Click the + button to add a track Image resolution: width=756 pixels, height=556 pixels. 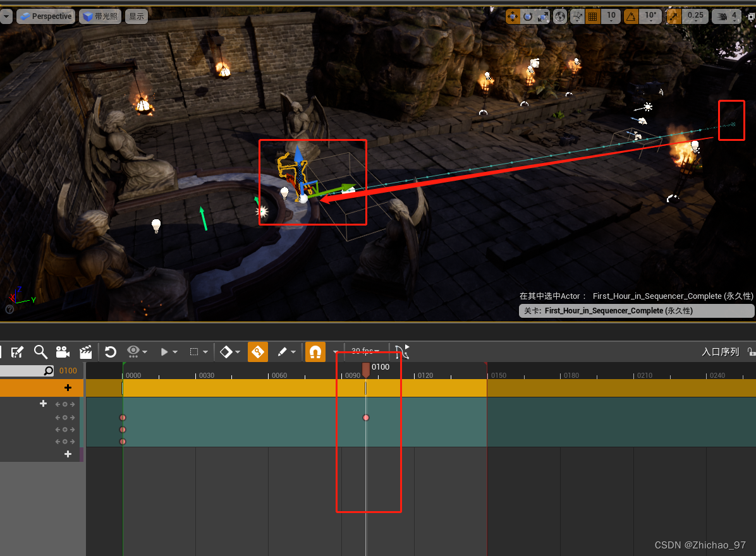[x=68, y=387]
